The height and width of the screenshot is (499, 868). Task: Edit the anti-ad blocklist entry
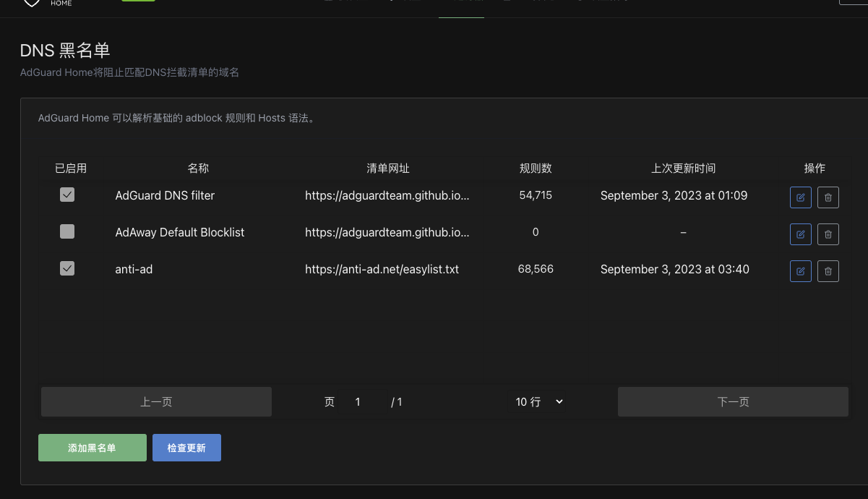click(x=800, y=271)
